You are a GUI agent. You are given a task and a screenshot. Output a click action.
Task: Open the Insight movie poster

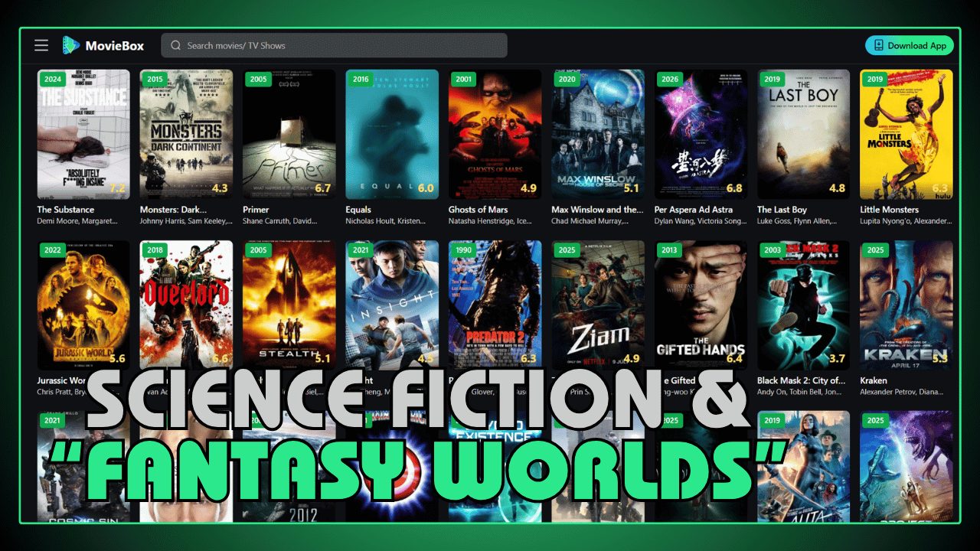[392, 305]
